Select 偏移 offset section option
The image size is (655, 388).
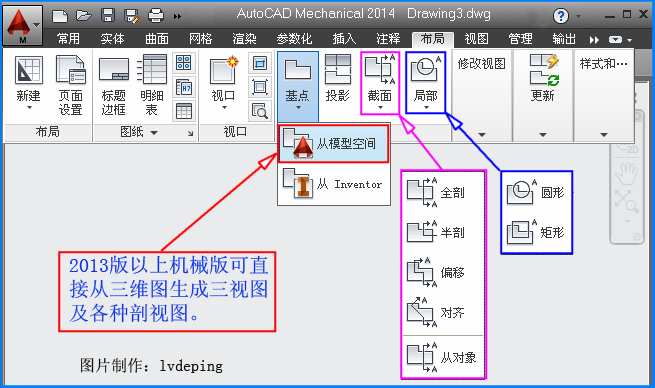(x=442, y=272)
